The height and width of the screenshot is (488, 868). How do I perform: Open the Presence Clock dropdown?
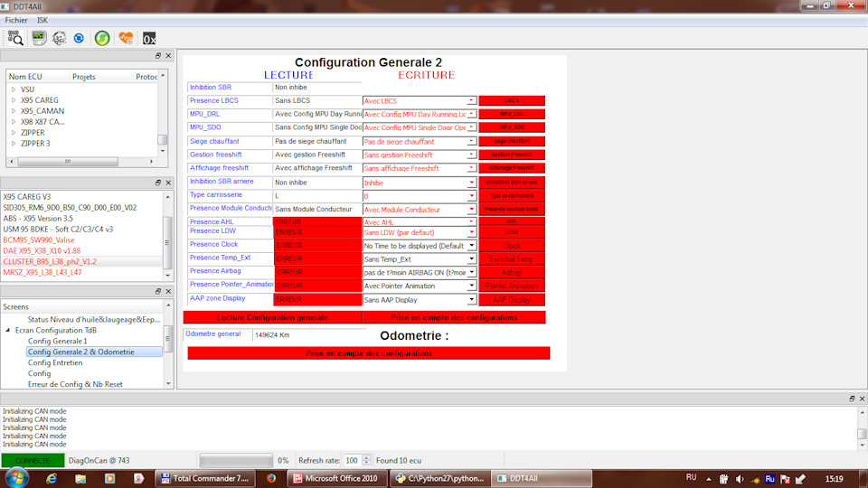coord(471,246)
